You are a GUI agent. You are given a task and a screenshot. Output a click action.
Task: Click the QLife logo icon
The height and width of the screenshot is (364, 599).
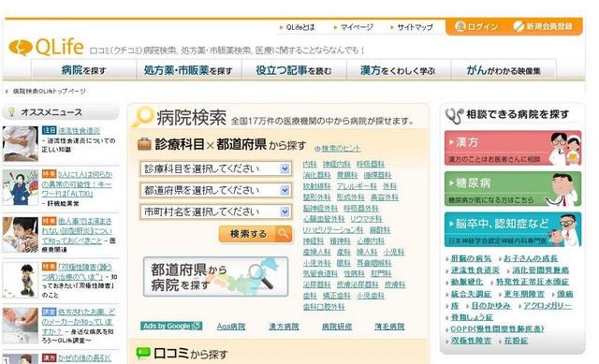pos(21,48)
